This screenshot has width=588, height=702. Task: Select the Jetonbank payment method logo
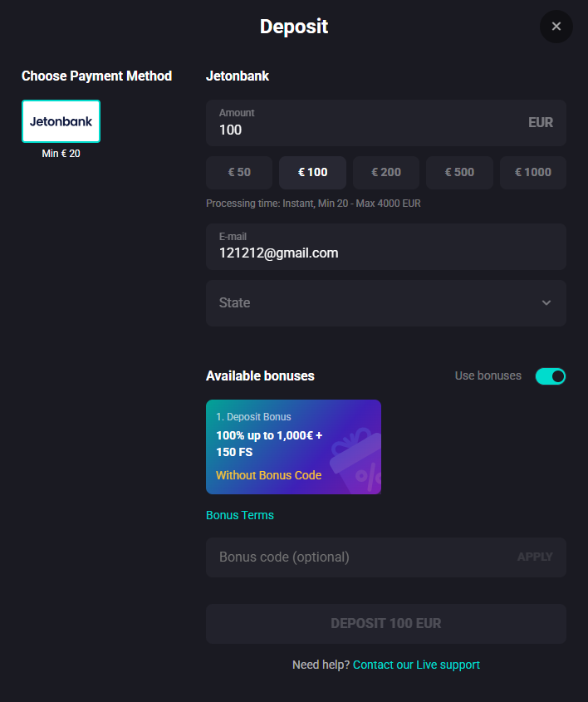[61, 121]
